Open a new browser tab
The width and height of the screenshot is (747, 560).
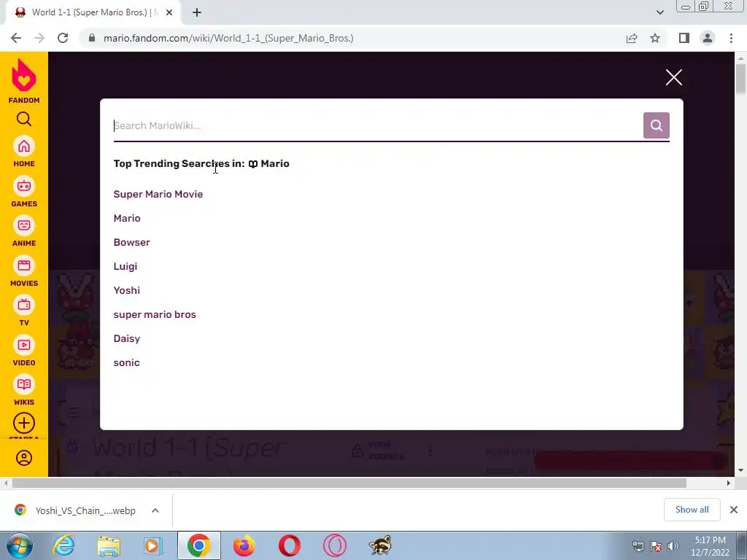(x=197, y=12)
